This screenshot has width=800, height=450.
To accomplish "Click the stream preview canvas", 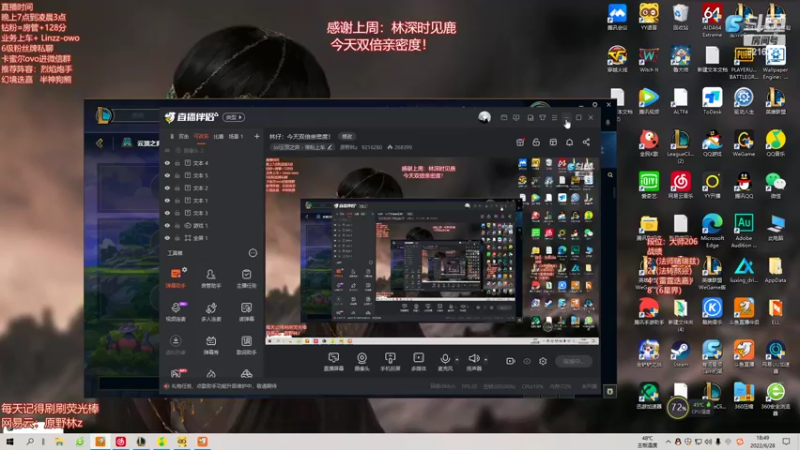I will (x=432, y=250).
